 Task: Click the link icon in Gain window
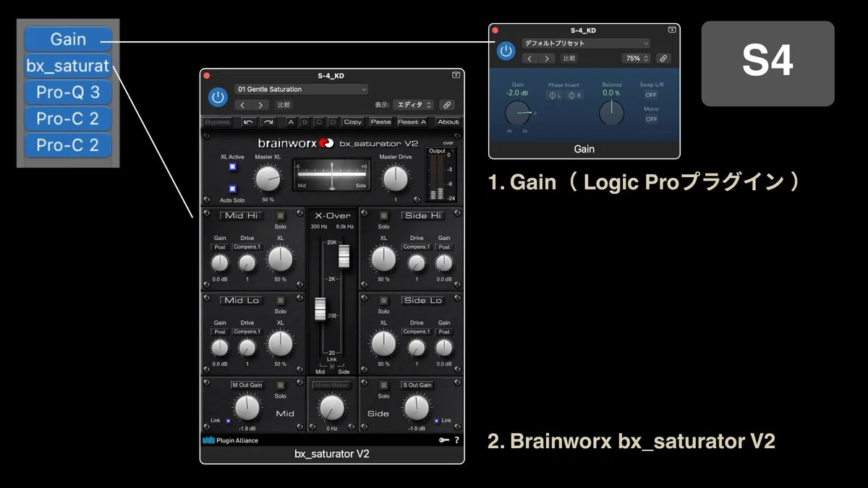click(x=663, y=59)
